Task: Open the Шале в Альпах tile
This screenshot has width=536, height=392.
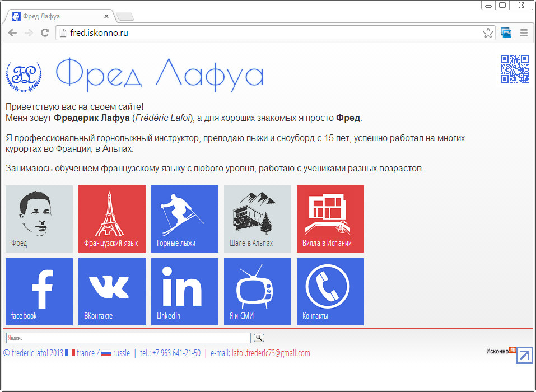Action: click(258, 219)
